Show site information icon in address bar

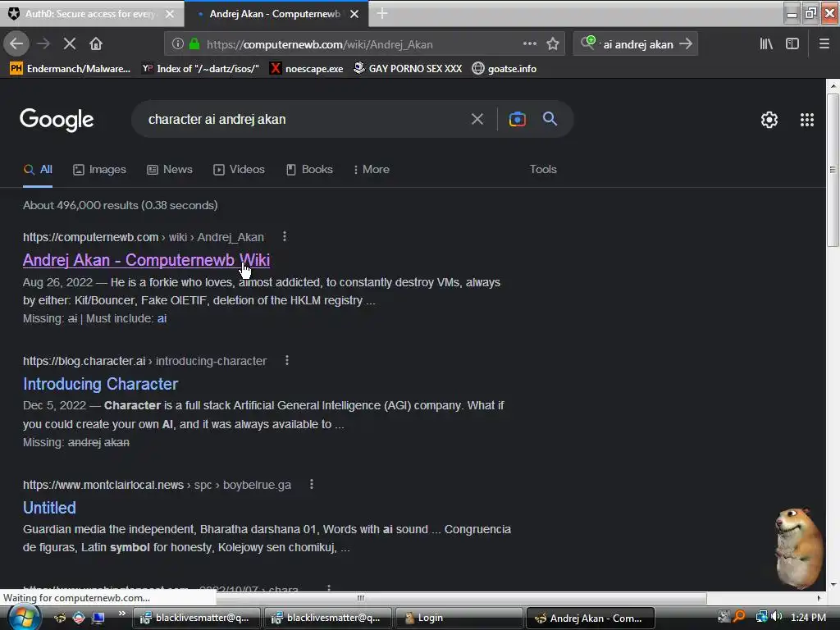pyautogui.click(x=177, y=44)
